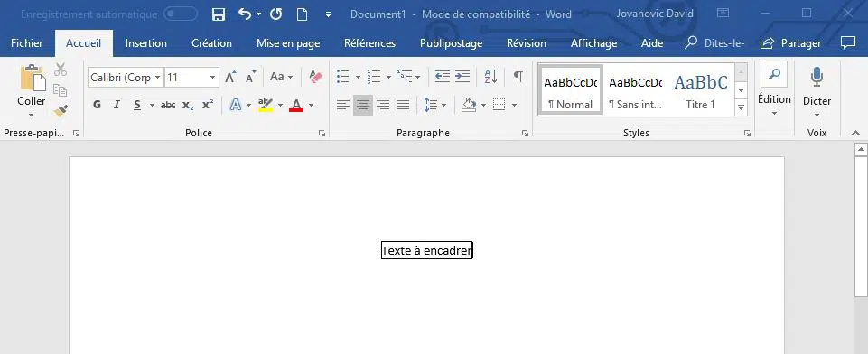Align text to the right

pyautogui.click(x=383, y=105)
